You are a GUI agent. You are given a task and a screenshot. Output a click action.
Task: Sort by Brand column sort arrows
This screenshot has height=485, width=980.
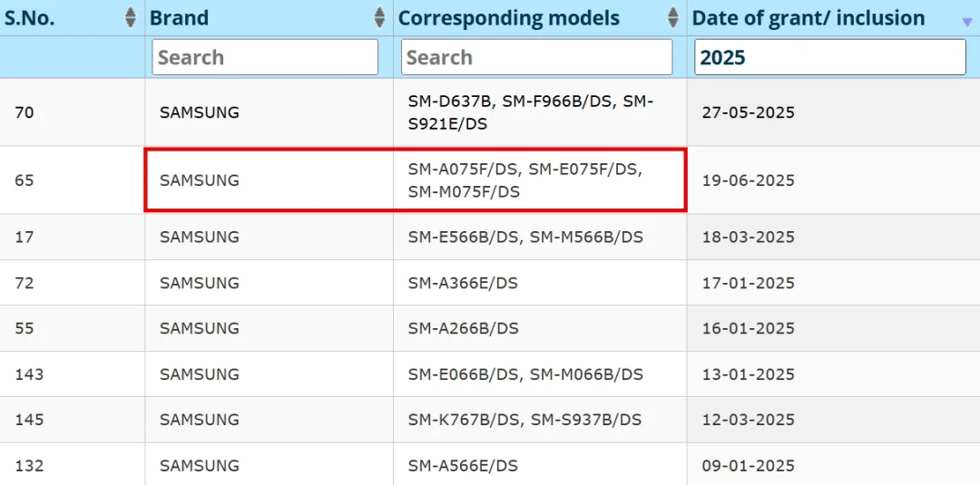click(379, 17)
